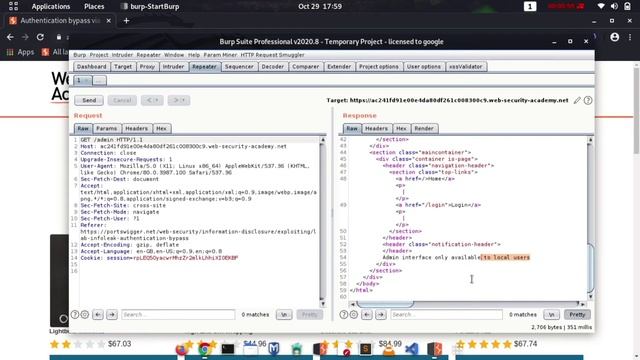
Task: Go to the next search match in the Request panel
Action: pyautogui.click(x=112, y=315)
